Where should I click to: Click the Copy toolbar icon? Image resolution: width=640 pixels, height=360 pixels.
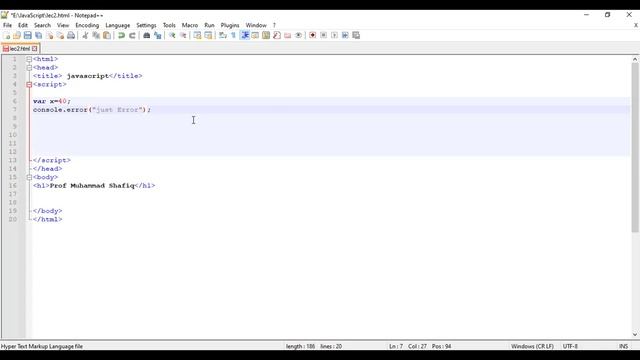pos(96,36)
